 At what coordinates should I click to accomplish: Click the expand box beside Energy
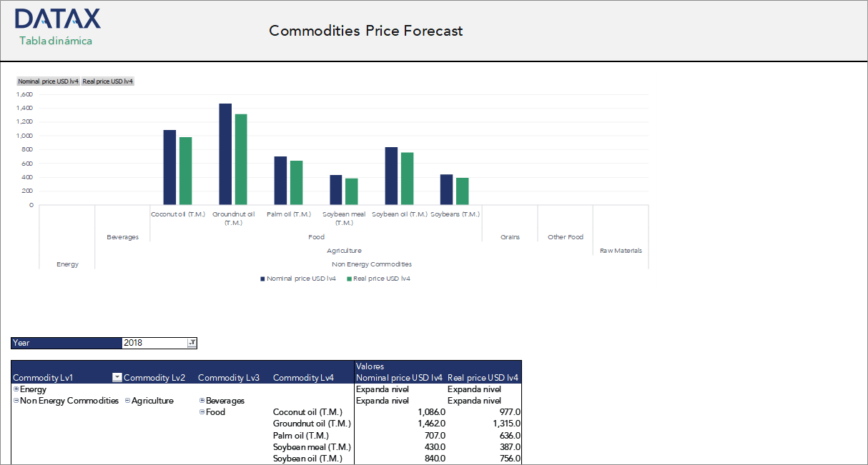click(x=15, y=389)
